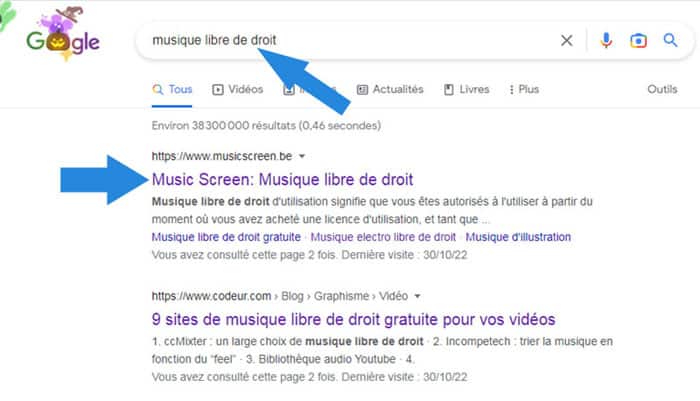Expand the dropdown arrow next to musicscreen.be URL
The height and width of the screenshot is (401, 700).
click(302, 157)
